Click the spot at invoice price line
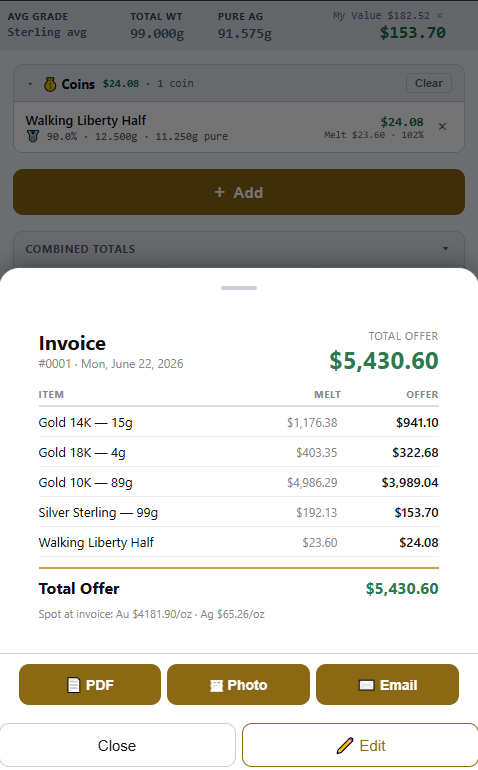478x770 pixels. point(151,614)
